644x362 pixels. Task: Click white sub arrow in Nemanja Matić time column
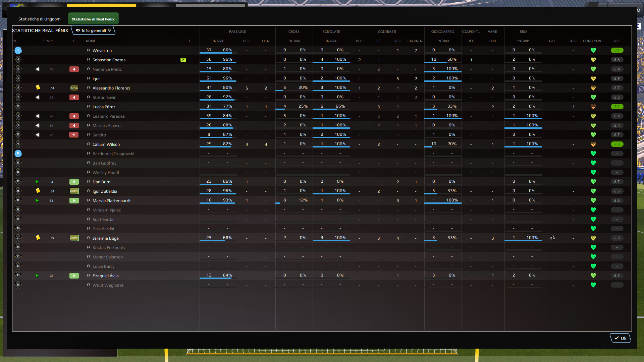37,69
